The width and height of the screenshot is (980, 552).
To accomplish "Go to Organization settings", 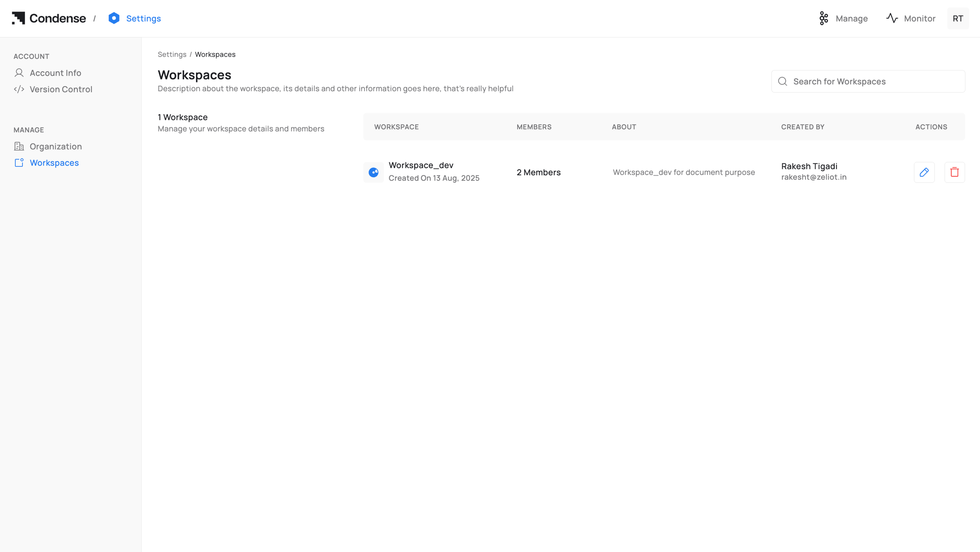I will [x=56, y=146].
